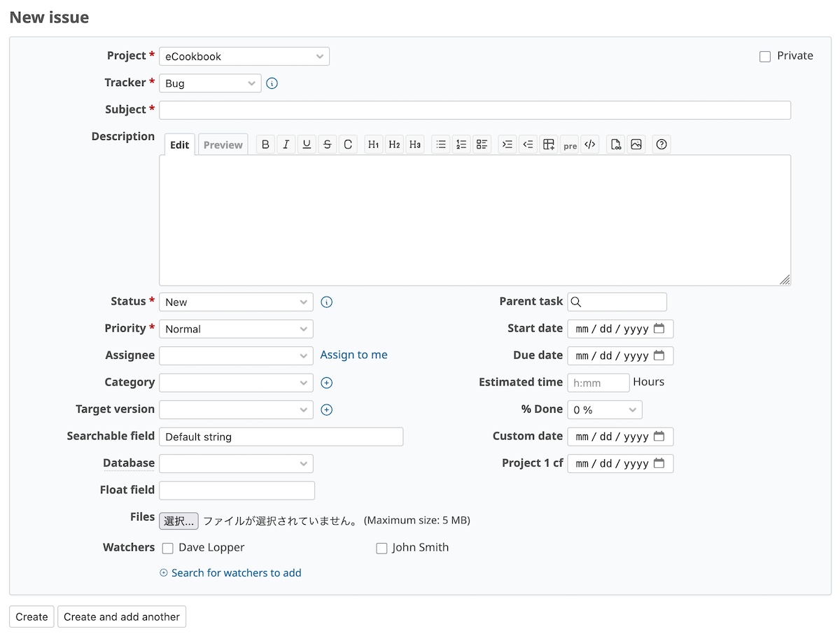Screen dimensions: 840x636
Task: Insert an image into the description
Action: 636,144
